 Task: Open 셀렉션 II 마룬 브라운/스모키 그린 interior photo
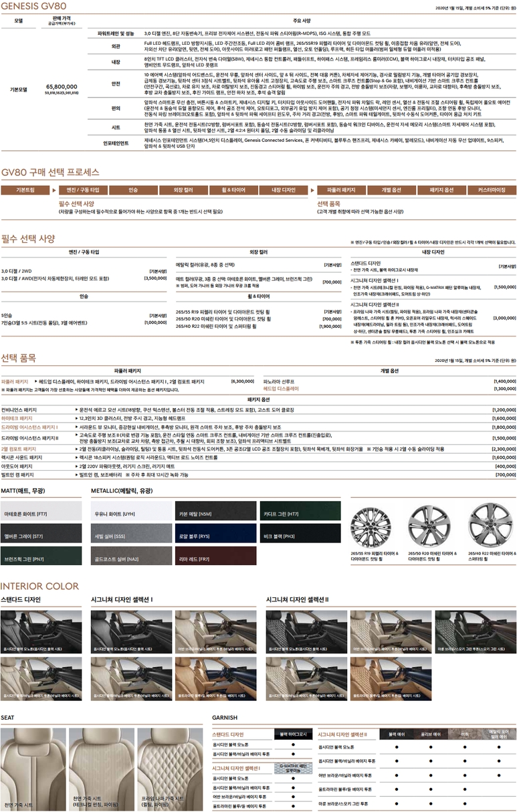475,631
